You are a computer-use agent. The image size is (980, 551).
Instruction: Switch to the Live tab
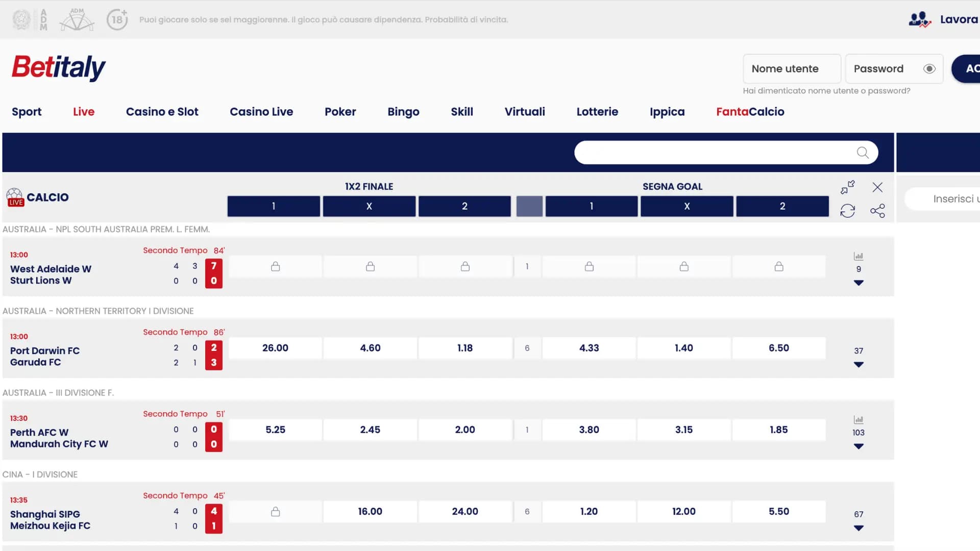tap(83, 112)
